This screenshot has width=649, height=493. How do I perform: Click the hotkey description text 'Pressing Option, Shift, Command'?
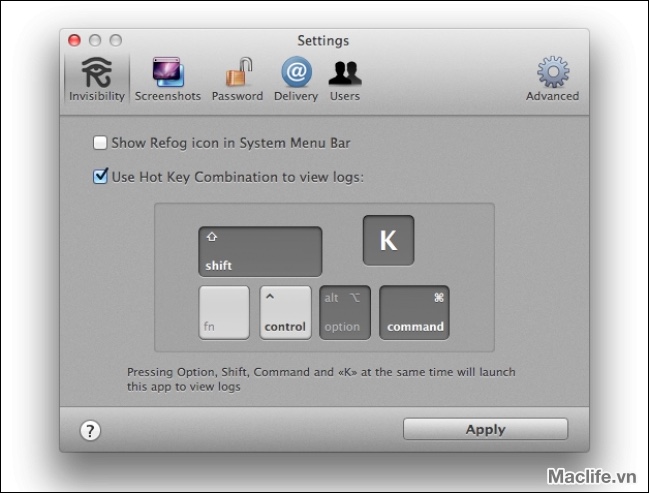coord(321,379)
